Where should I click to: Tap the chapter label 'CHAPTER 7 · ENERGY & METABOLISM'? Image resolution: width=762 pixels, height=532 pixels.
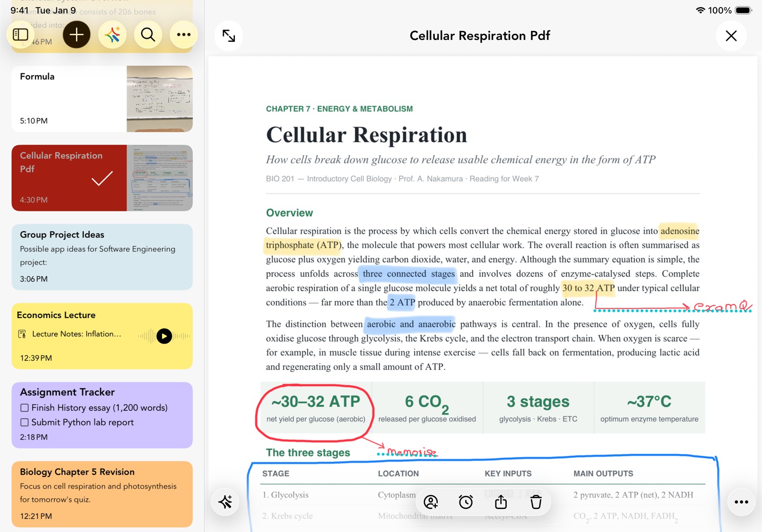(x=339, y=109)
